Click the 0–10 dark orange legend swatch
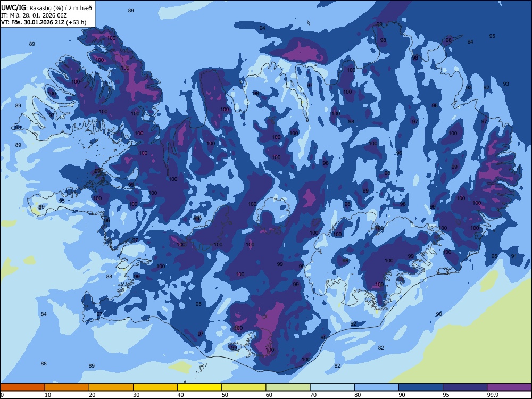 (x=22, y=387)
